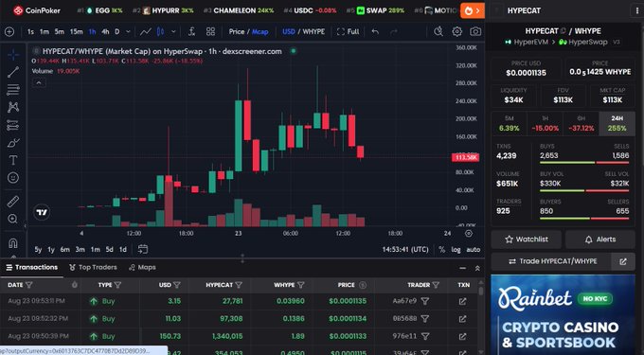Viewport: 644px width, 355px height.
Task: Open trade link in external window icon
Action: click(623, 261)
